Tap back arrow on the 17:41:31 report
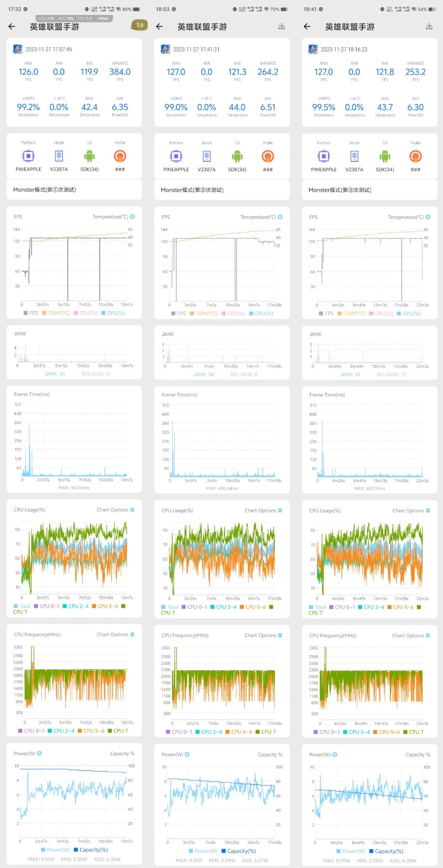The width and height of the screenshot is (443, 868). click(160, 27)
